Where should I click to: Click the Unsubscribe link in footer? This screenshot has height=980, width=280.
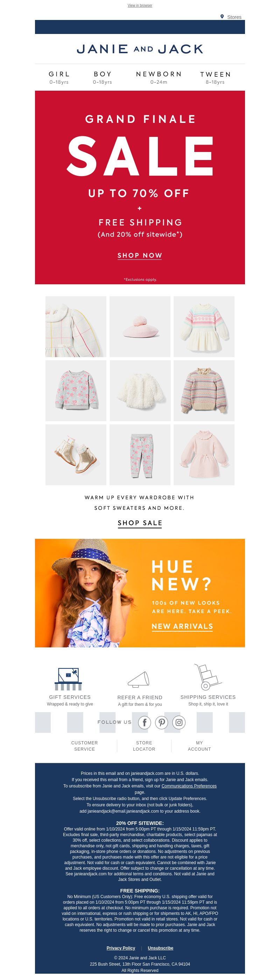[161, 948]
